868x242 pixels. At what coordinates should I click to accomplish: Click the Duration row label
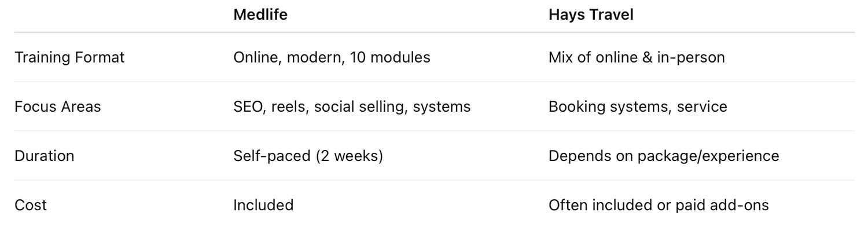point(44,156)
